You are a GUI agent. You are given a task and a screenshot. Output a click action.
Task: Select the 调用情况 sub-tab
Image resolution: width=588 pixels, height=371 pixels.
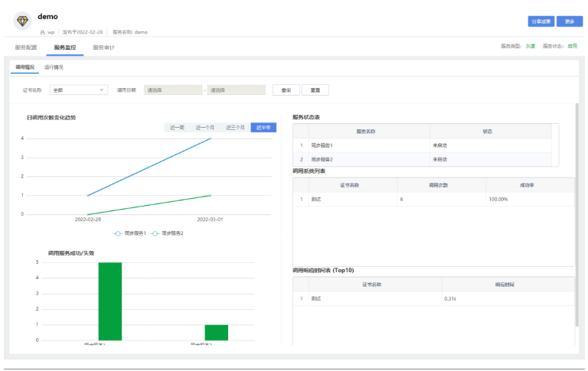point(25,67)
